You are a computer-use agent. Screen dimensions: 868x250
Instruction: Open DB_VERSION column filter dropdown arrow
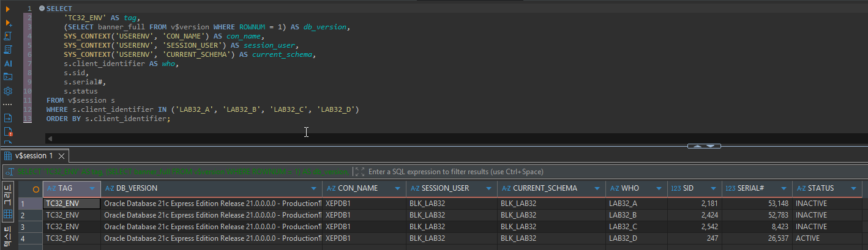coord(315,188)
